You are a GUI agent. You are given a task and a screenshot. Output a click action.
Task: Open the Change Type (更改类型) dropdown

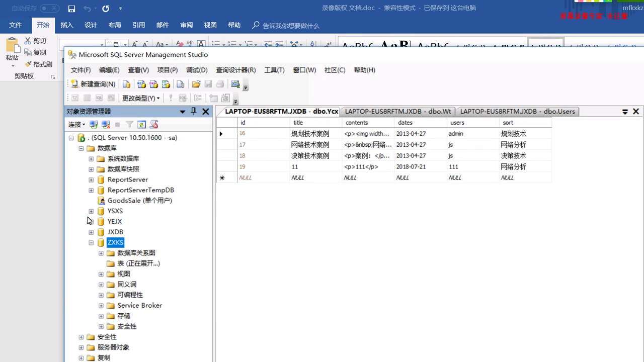click(x=141, y=98)
